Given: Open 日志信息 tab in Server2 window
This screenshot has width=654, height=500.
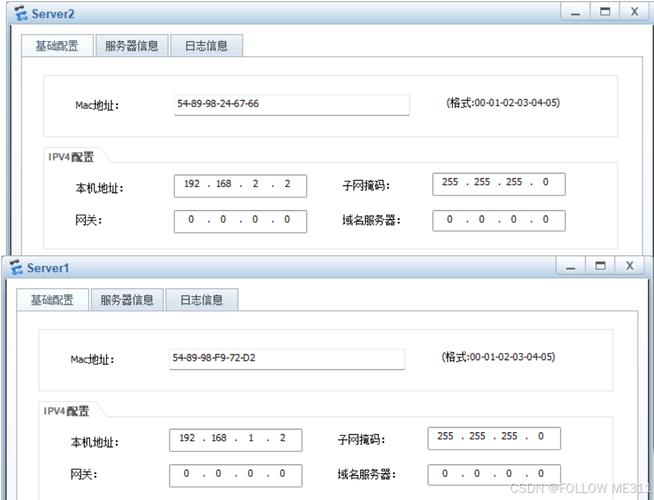Looking at the screenshot, I should (206, 45).
